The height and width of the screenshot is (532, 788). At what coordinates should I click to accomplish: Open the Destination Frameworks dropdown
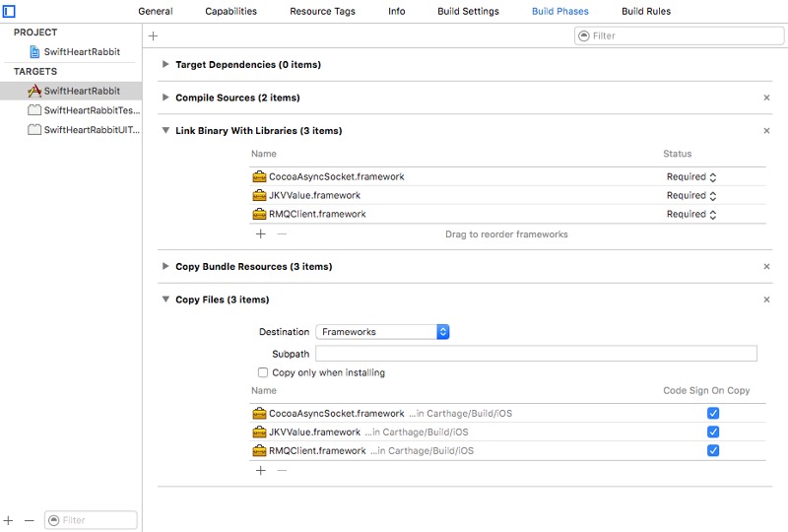tap(382, 332)
